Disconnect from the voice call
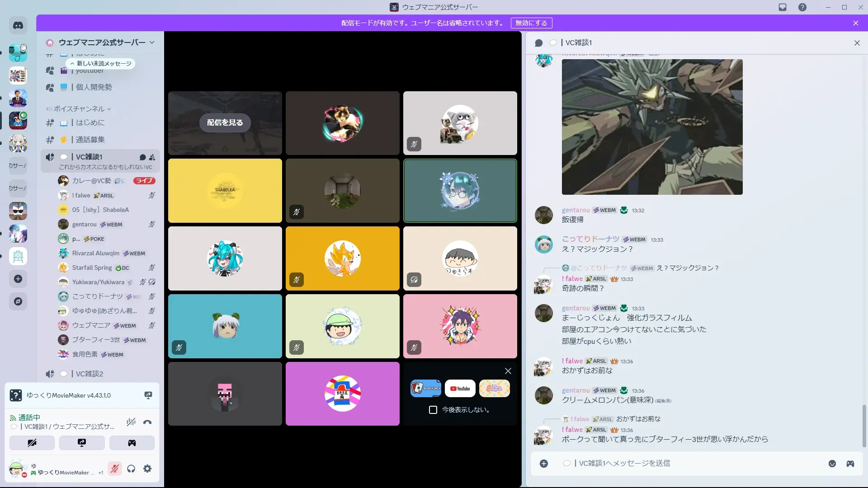This screenshot has height=488, width=868. pyautogui.click(x=147, y=422)
